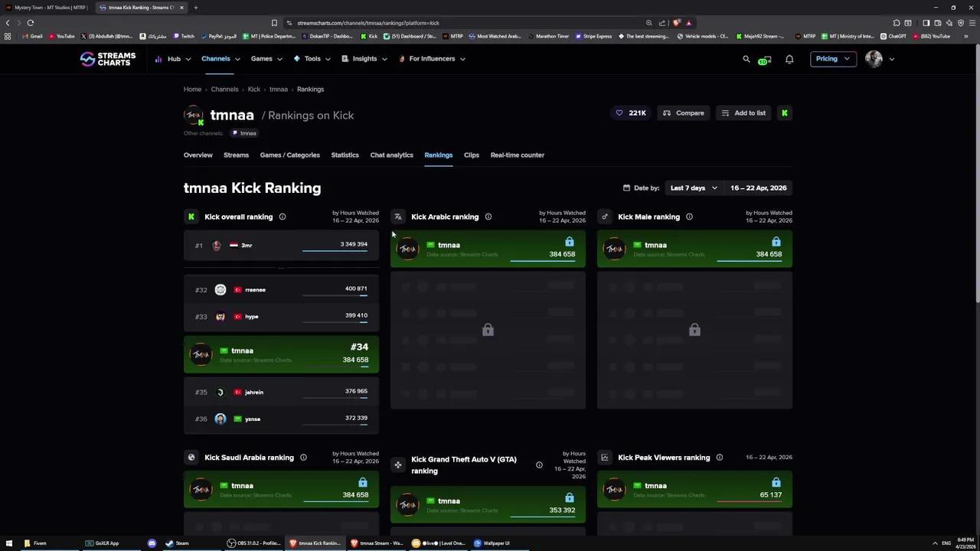Open the Last 7 days date dropdown
The height and width of the screenshot is (551, 980).
coord(694,188)
